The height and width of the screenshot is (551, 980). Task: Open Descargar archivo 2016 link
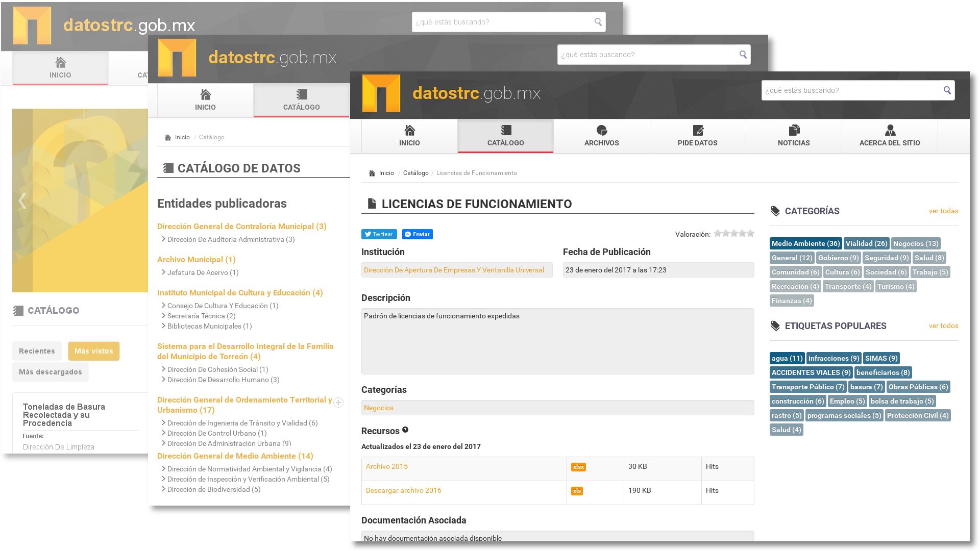tap(403, 490)
